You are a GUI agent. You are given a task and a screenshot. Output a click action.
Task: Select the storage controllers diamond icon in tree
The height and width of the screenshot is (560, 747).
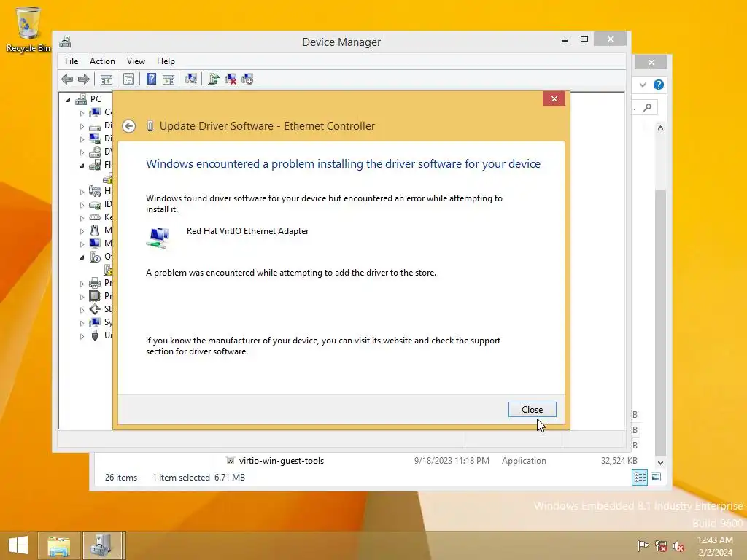tap(95, 309)
